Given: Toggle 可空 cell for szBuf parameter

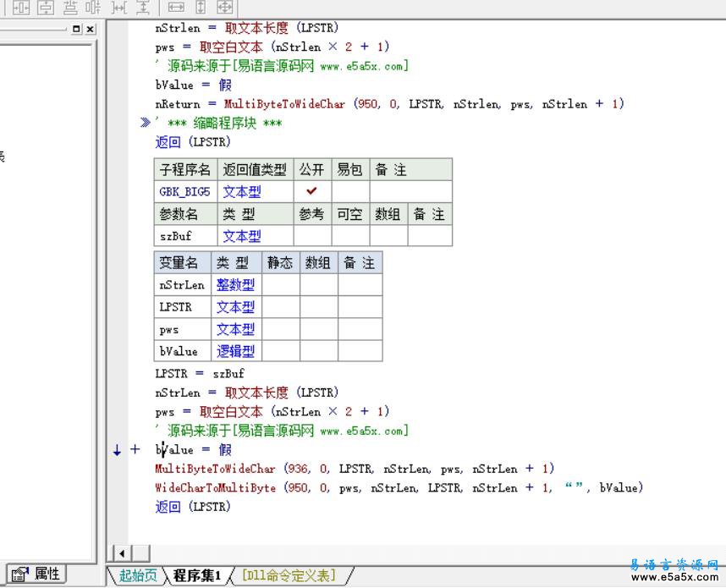Looking at the screenshot, I should pyautogui.click(x=350, y=236).
